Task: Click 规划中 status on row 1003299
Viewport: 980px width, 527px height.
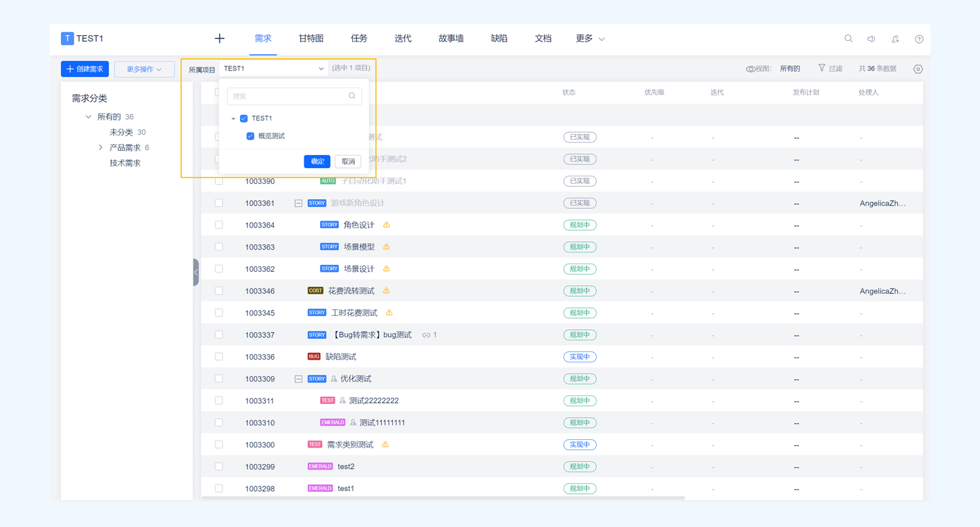Action: click(580, 467)
